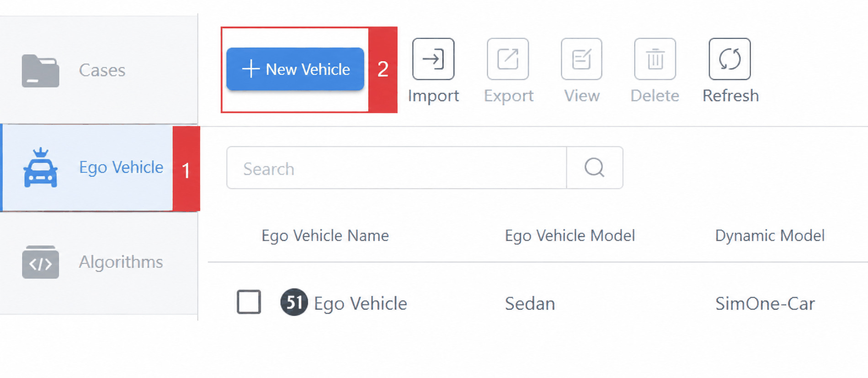Click the Ego Vehicle Model column header
Viewport: 868px width, 378px height.
pos(570,236)
